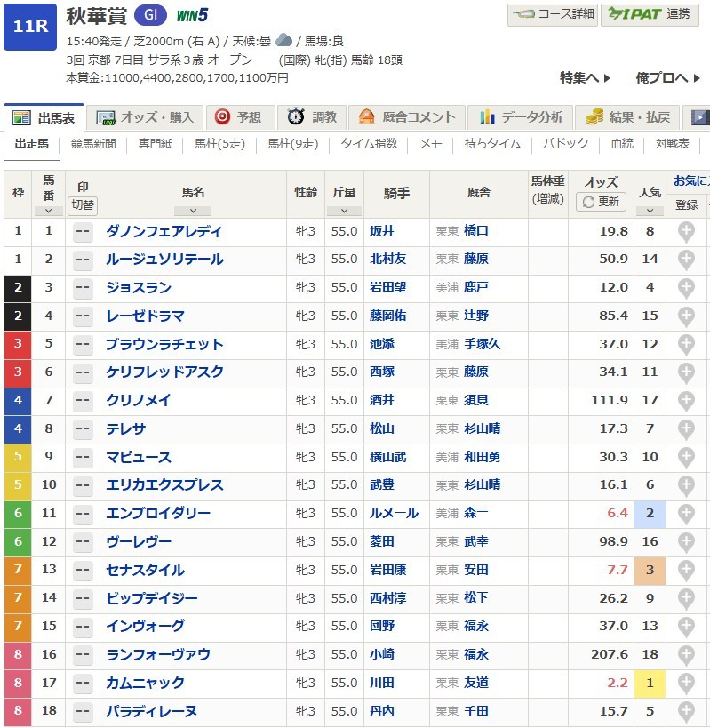Add ジョスラン to favorites with plus icon
Viewport: 710px width, 728px height.
point(686,287)
